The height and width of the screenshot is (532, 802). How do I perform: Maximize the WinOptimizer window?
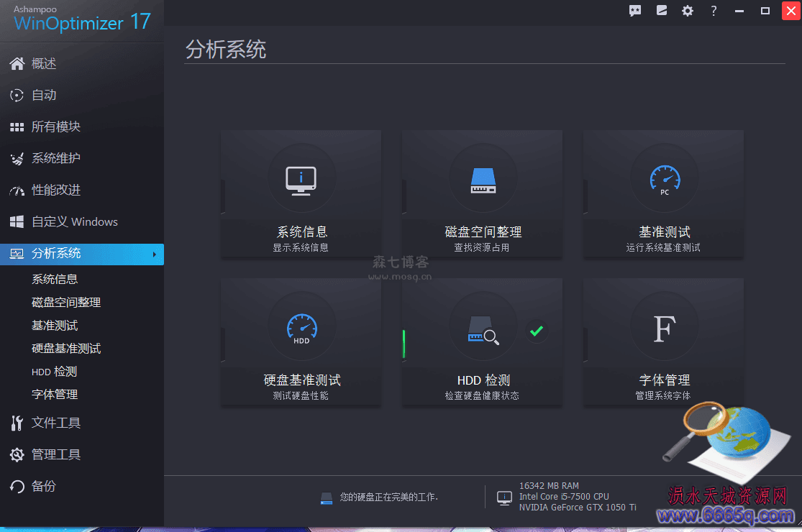tap(765, 11)
